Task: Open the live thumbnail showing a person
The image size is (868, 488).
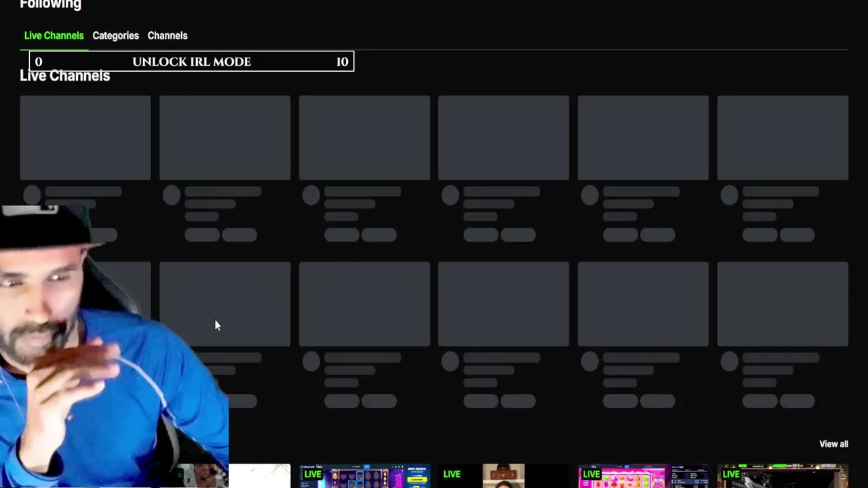Action: coord(503,476)
